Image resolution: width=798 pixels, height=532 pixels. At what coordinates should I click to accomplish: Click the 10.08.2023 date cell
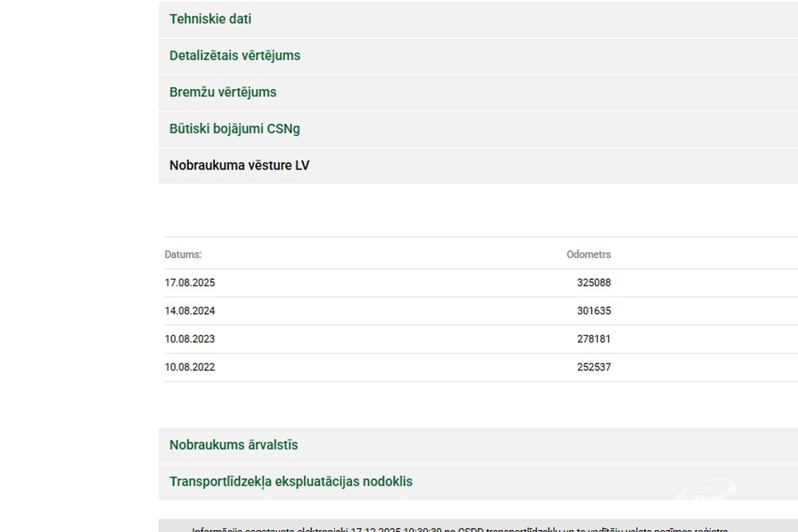[x=190, y=339]
